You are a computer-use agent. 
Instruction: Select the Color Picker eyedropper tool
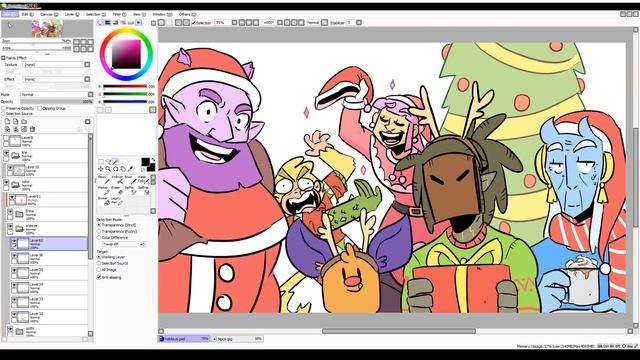point(130,169)
